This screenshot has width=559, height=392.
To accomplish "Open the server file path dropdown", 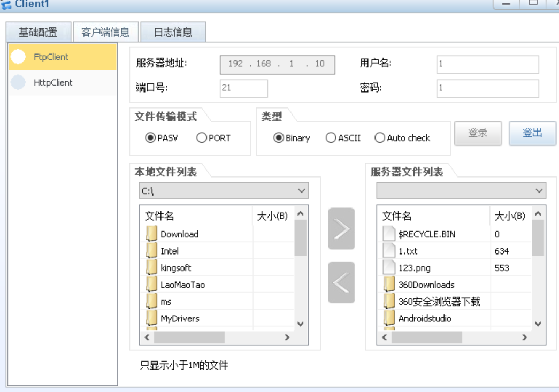I will coord(539,191).
